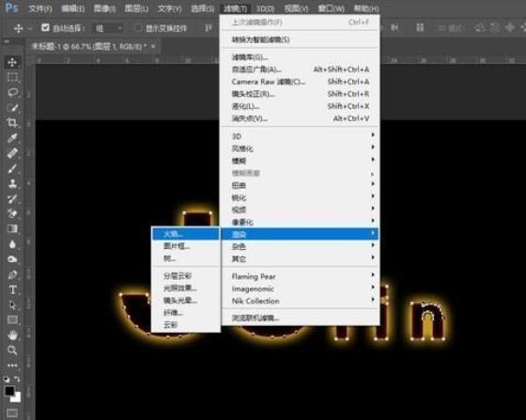Select the Blur tool droplet icon

point(12,244)
